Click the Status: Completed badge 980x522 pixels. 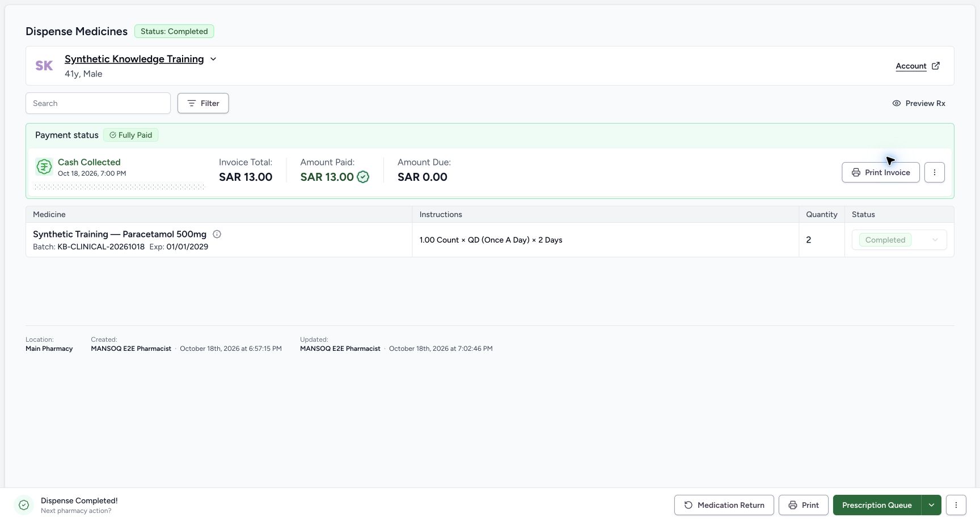click(x=174, y=31)
